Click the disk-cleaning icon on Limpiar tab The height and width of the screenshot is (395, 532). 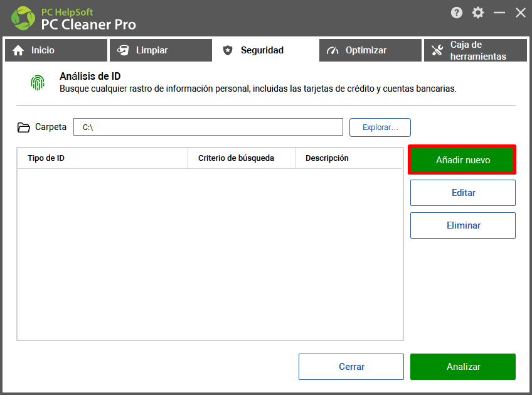point(123,50)
